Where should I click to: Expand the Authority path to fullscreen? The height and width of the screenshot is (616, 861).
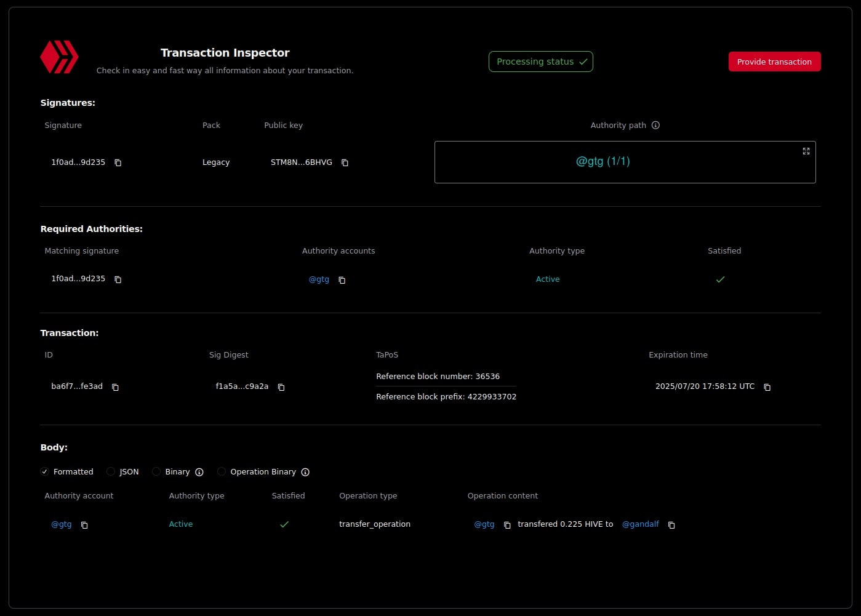(x=806, y=151)
